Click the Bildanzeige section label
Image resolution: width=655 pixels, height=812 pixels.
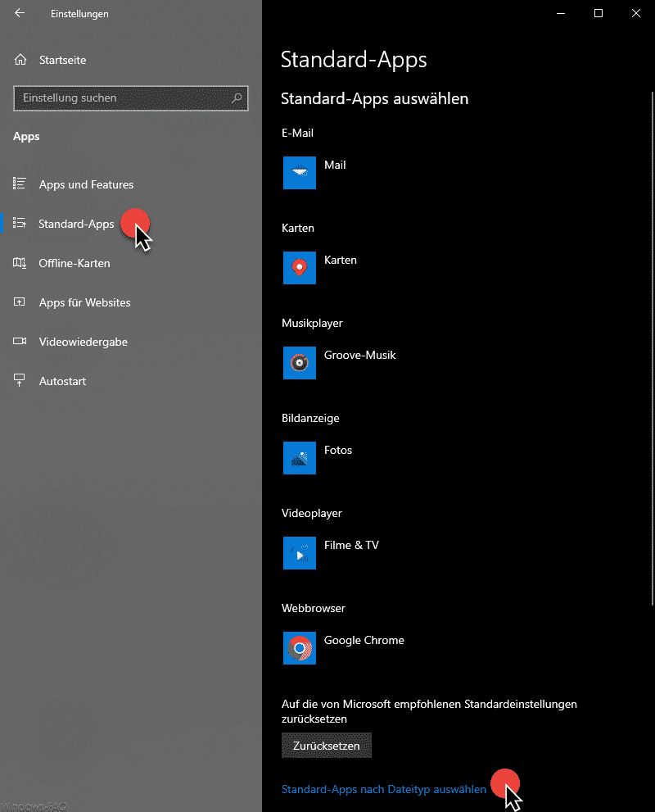pos(310,419)
